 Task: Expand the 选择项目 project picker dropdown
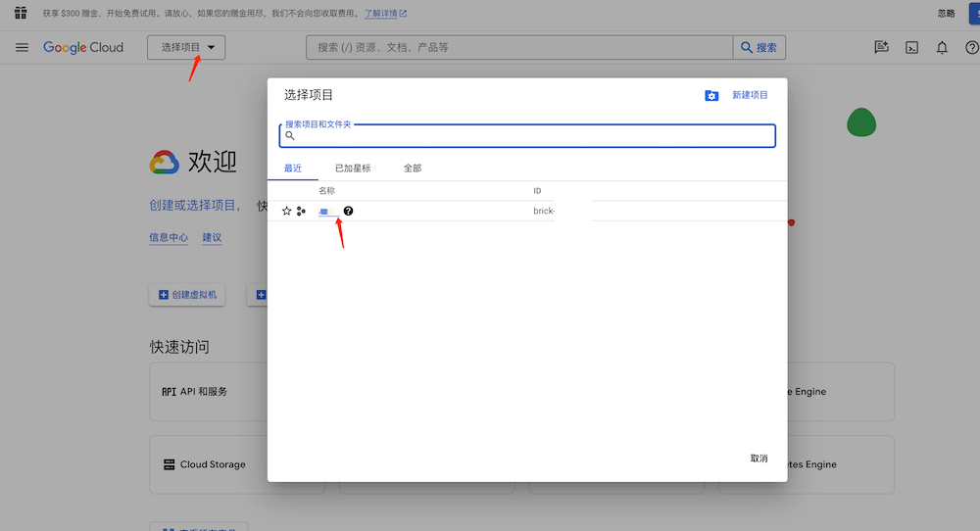coord(186,47)
